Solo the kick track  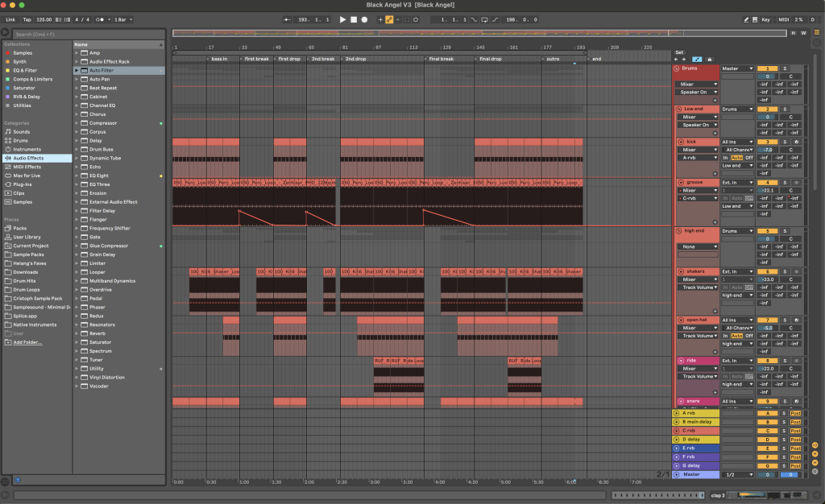point(785,142)
